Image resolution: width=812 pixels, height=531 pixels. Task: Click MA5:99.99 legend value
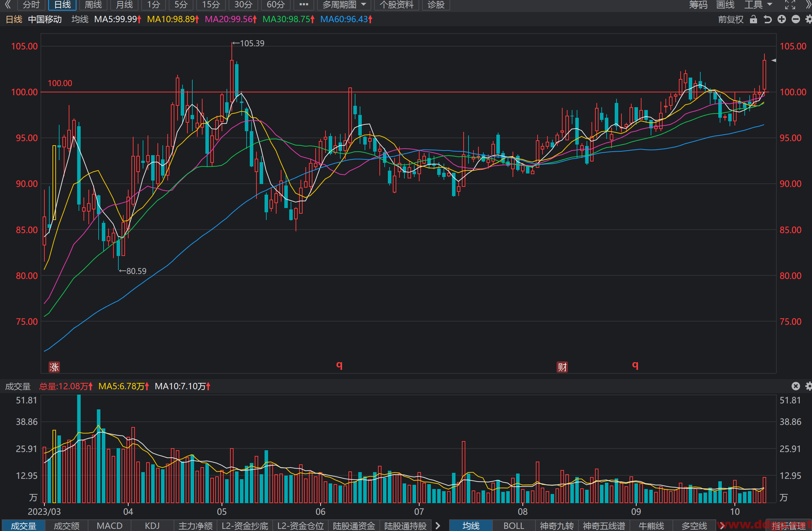118,19
